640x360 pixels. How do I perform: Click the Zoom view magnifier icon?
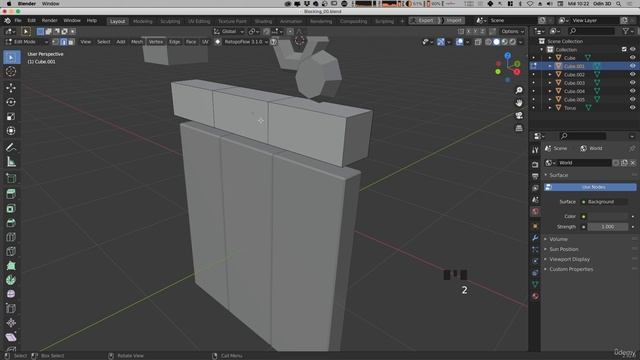click(519, 90)
